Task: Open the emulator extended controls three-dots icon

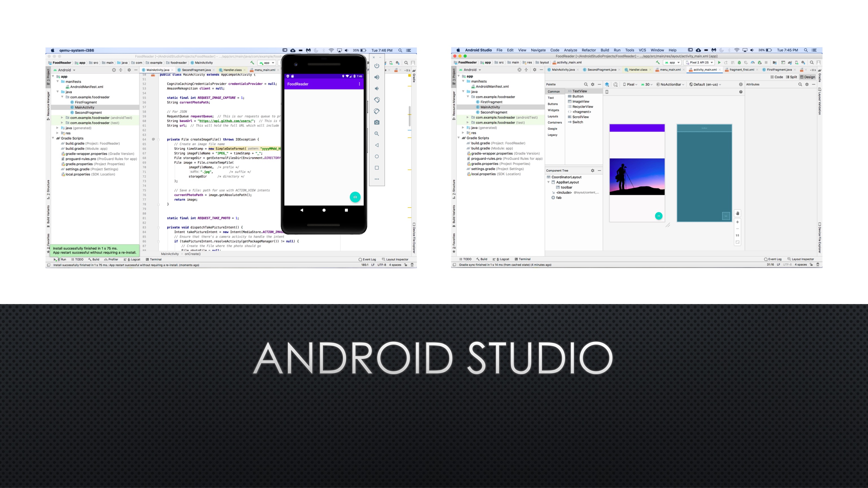Action: pyautogui.click(x=377, y=179)
